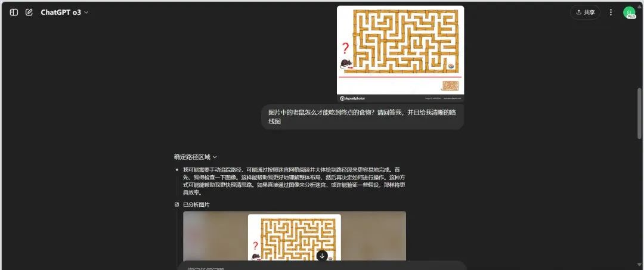The height and width of the screenshot is (270, 644).
Task: Toggle the sidebar panel icon
Action: [x=14, y=13]
